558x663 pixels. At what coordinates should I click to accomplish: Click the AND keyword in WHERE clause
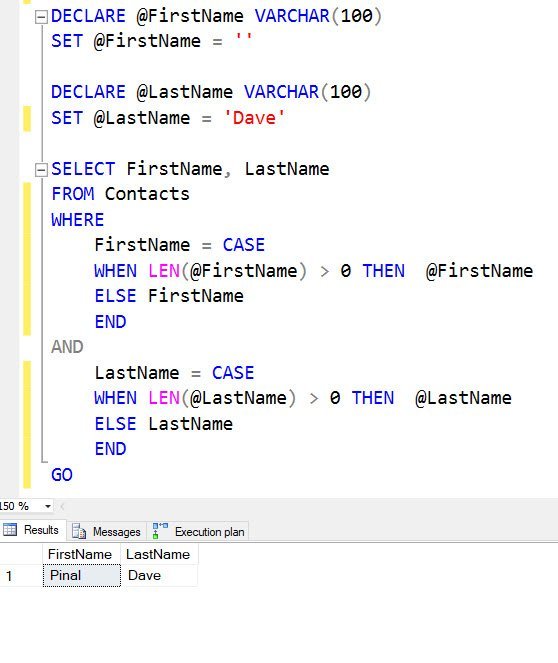point(67,347)
